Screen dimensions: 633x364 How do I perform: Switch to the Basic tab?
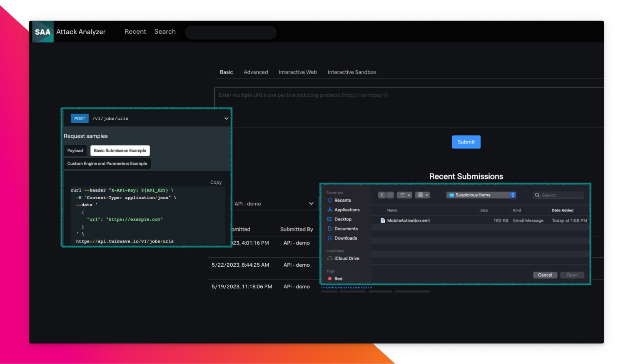click(226, 72)
